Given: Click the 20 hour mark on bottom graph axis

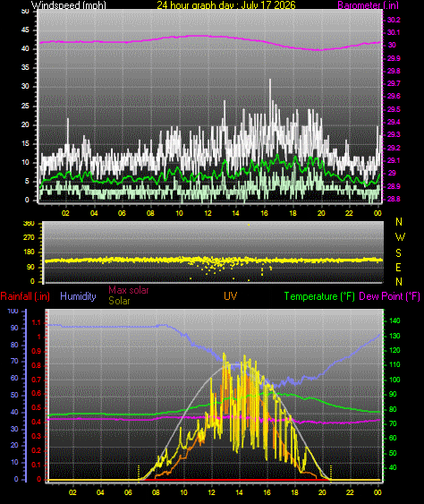Looking at the screenshot, I should (x=322, y=492).
